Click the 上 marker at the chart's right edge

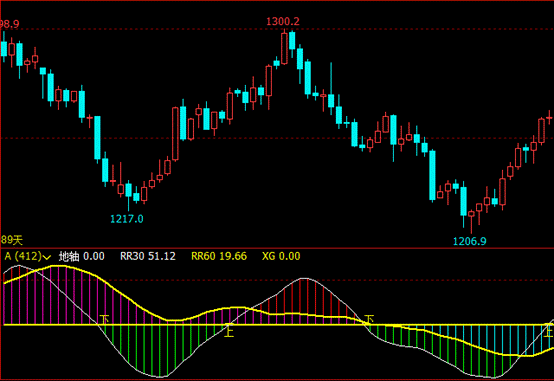[549, 332]
